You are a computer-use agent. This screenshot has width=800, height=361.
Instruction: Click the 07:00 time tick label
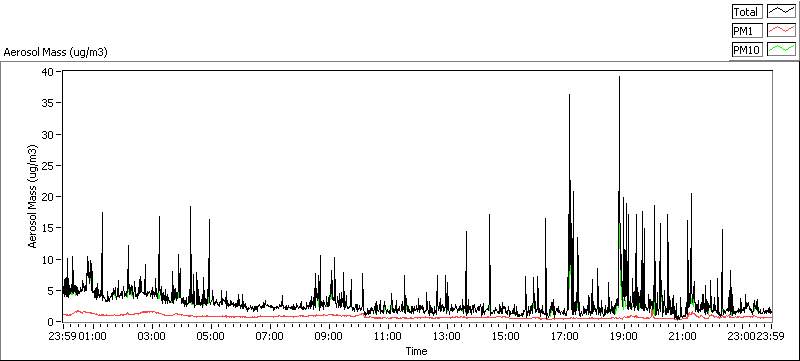pyautogui.click(x=269, y=336)
